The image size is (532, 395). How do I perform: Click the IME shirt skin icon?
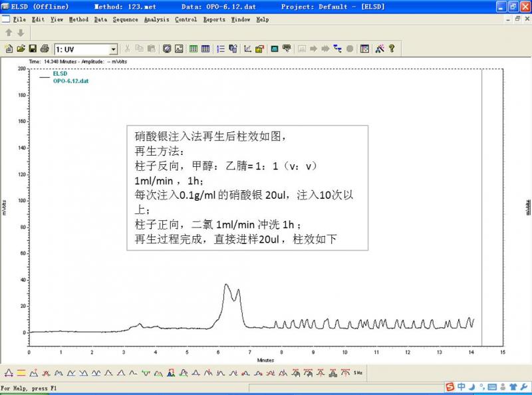click(x=513, y=387)
